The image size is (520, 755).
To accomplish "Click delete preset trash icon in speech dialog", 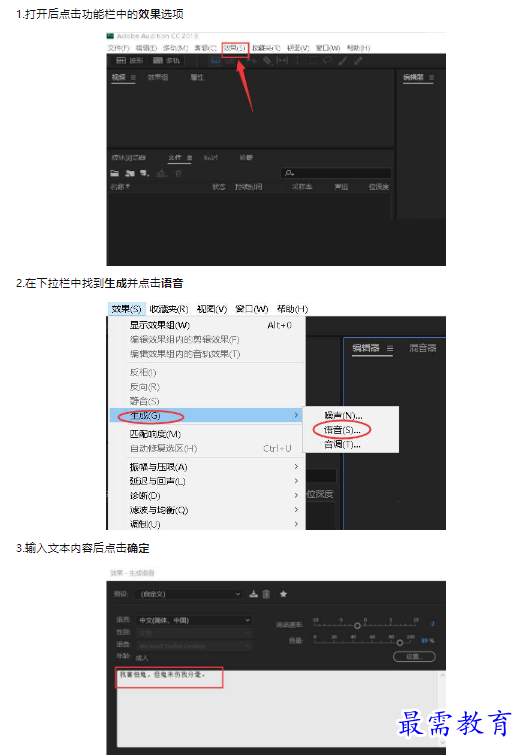I will (266, 594).
